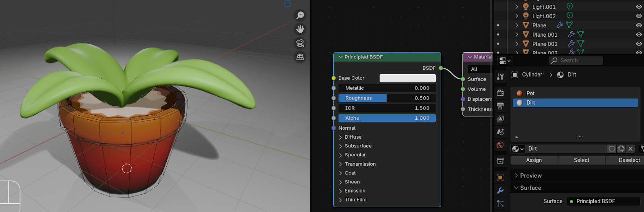This screenshot has height=212, width=644.
Task: Hide Plane.001 with its eye icon
Action: [x=639, y=35]
